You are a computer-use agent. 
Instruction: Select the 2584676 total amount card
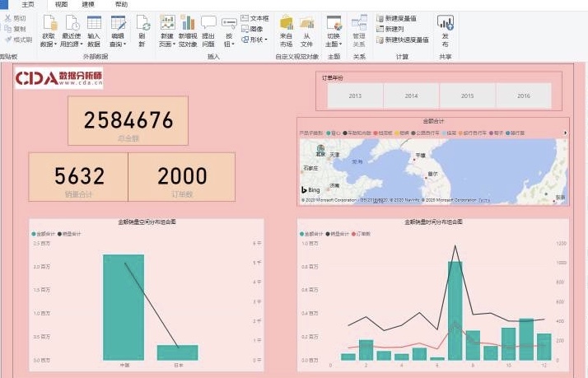tap(128, 121)
